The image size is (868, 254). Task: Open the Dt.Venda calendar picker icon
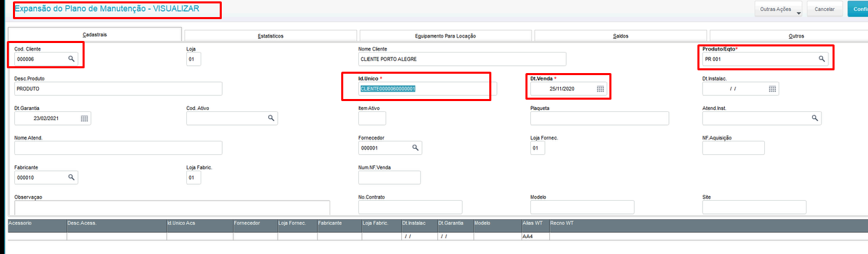pyautogui.click(x=601, y=89)
